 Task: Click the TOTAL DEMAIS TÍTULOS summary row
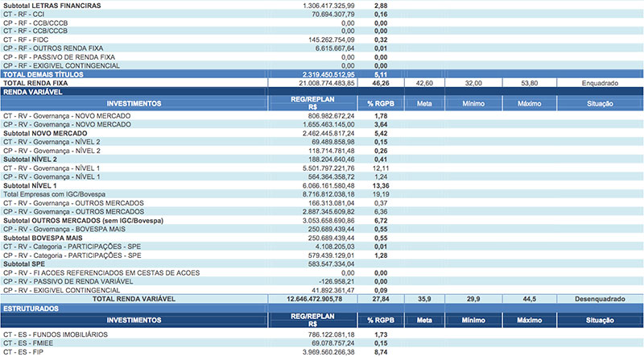50,74
